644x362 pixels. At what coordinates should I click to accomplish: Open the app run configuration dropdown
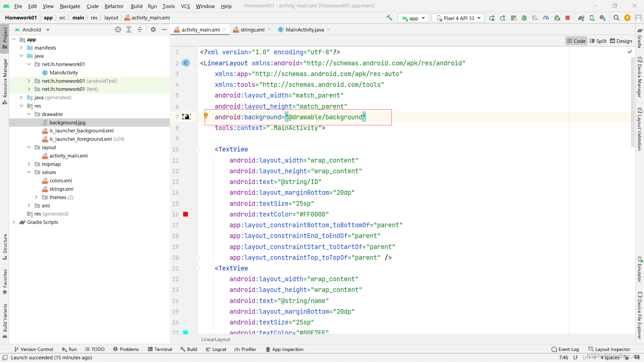coord(413,18)
